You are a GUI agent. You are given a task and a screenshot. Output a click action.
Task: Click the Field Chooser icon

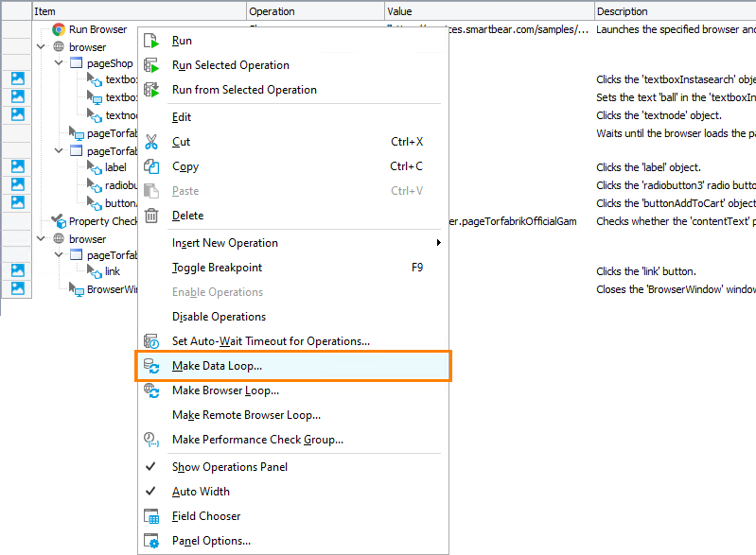151,516
